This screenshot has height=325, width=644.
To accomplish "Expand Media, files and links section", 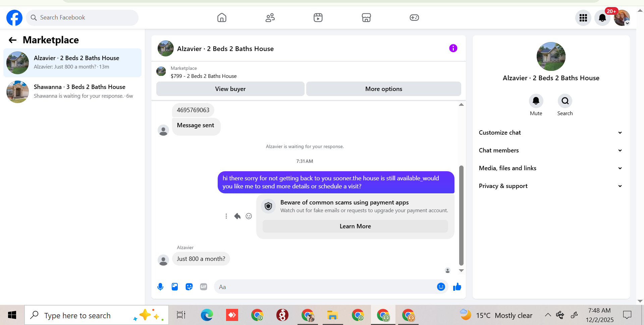I will [x=551, y=168].
